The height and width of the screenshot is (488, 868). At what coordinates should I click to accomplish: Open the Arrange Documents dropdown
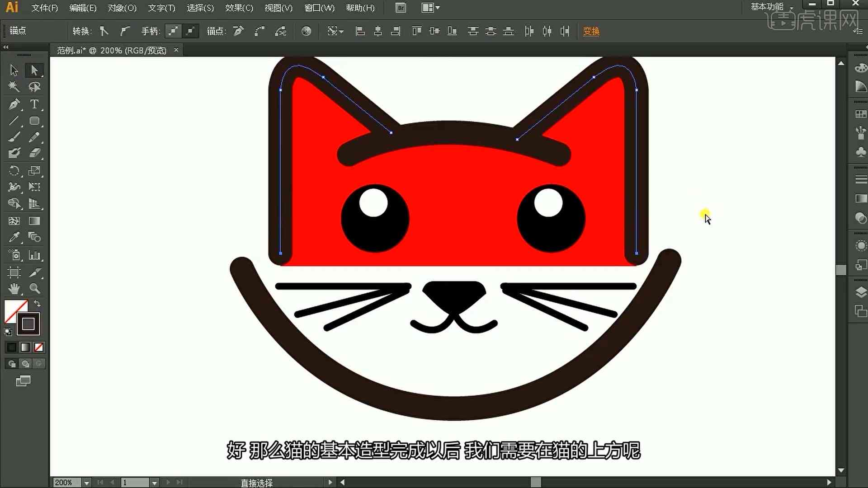pos(430,8)
